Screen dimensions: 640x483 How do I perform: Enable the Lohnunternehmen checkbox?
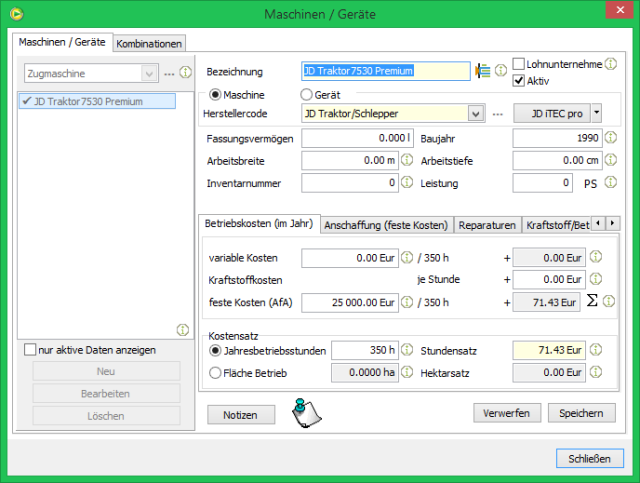coord(519,64)
